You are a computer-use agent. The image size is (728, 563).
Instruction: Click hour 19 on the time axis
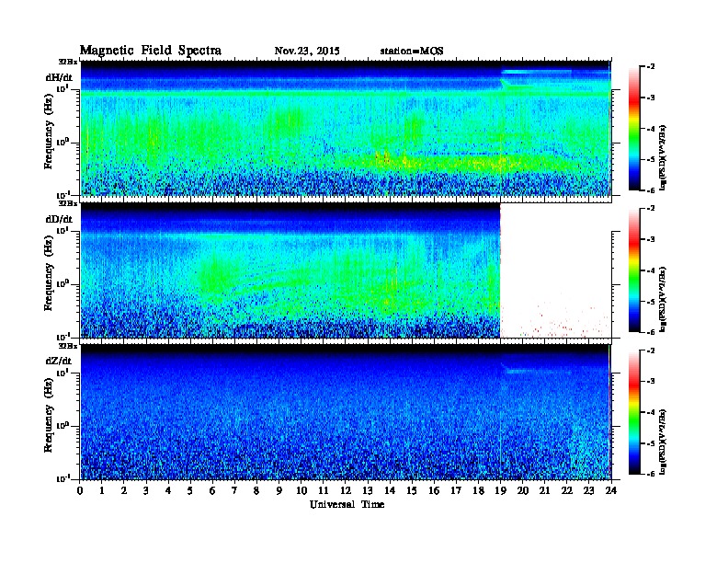500,491
